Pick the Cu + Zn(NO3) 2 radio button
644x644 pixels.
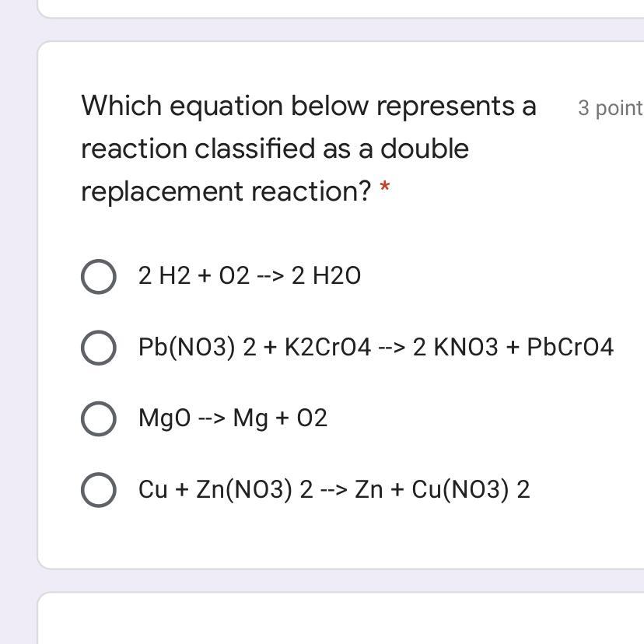[x=99, y=490]
